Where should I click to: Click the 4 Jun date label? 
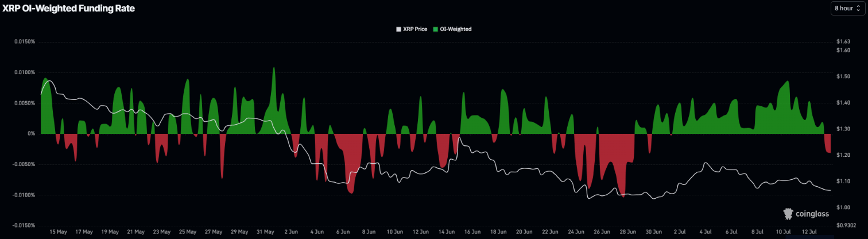pos(316,232)
